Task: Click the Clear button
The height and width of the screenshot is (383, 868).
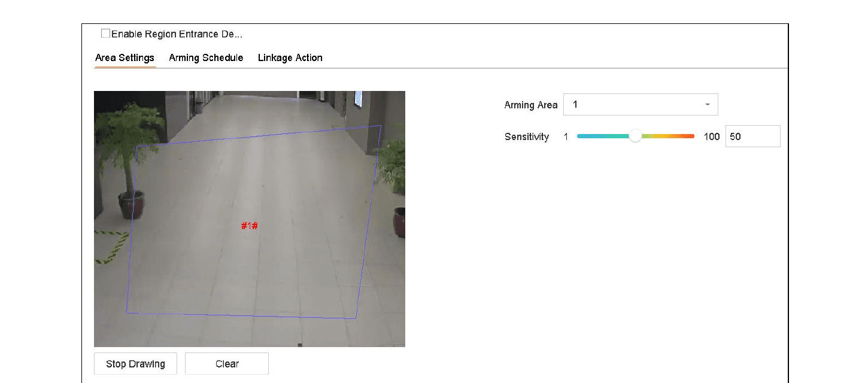Action: tap(227, 364)
